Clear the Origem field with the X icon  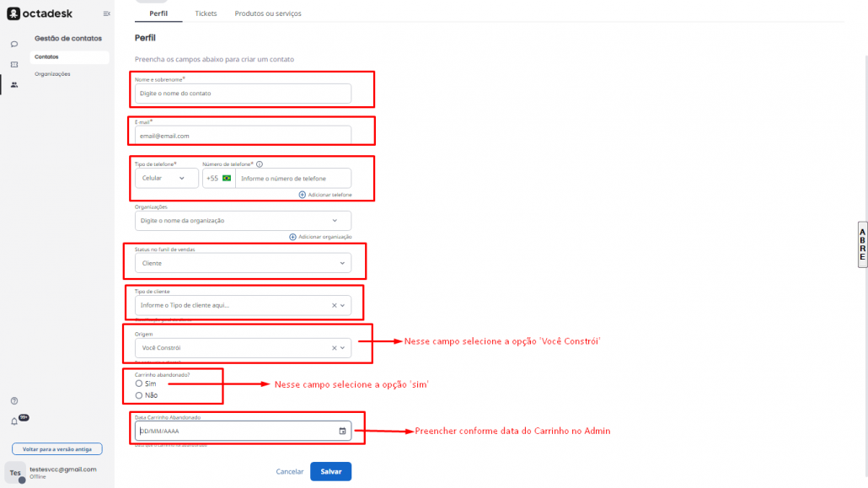click(x=334, y=347)
